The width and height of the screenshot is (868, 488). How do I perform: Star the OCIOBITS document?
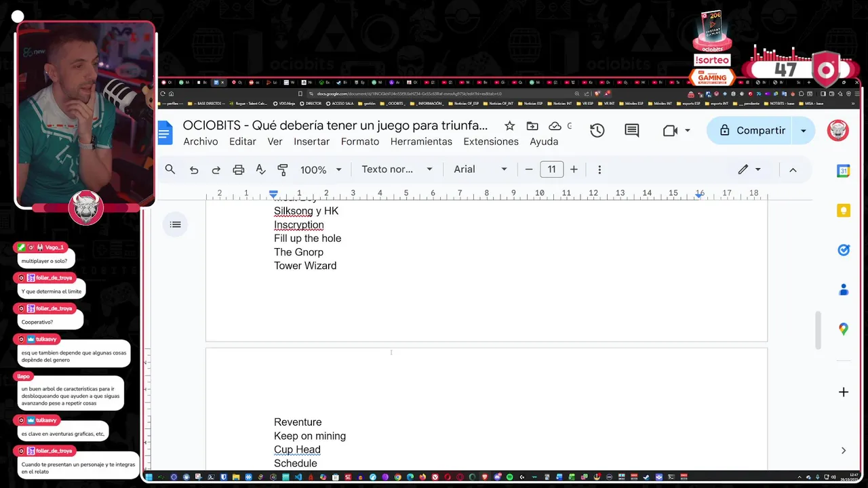[x=509, y=126]
